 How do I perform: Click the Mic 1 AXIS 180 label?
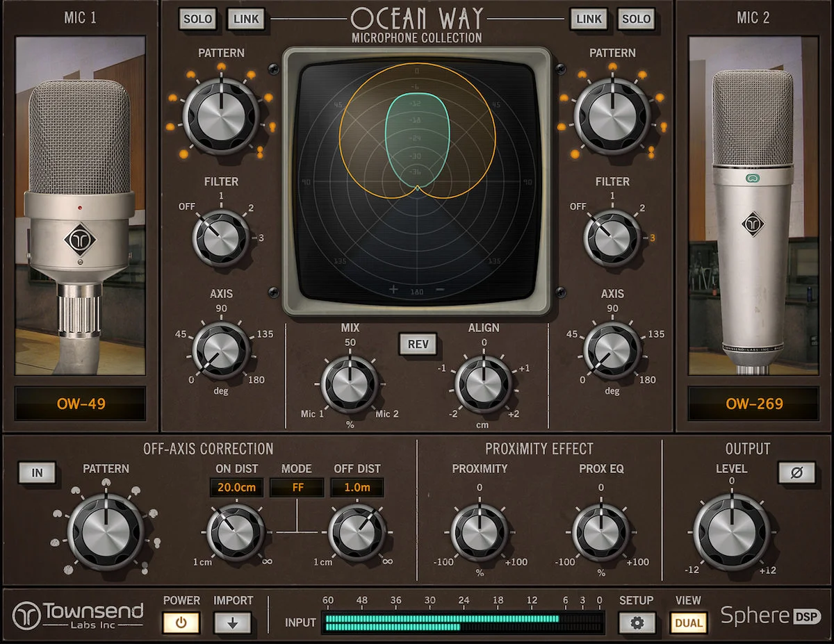[x=256, y=380]
